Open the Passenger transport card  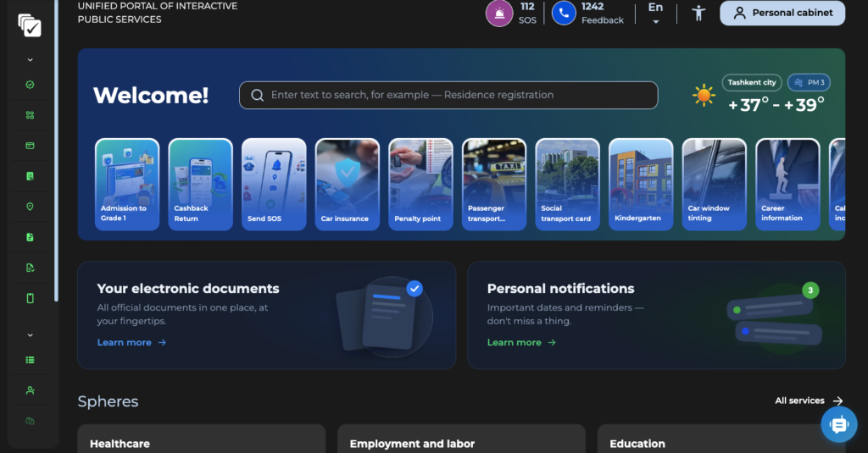[494, 185]
